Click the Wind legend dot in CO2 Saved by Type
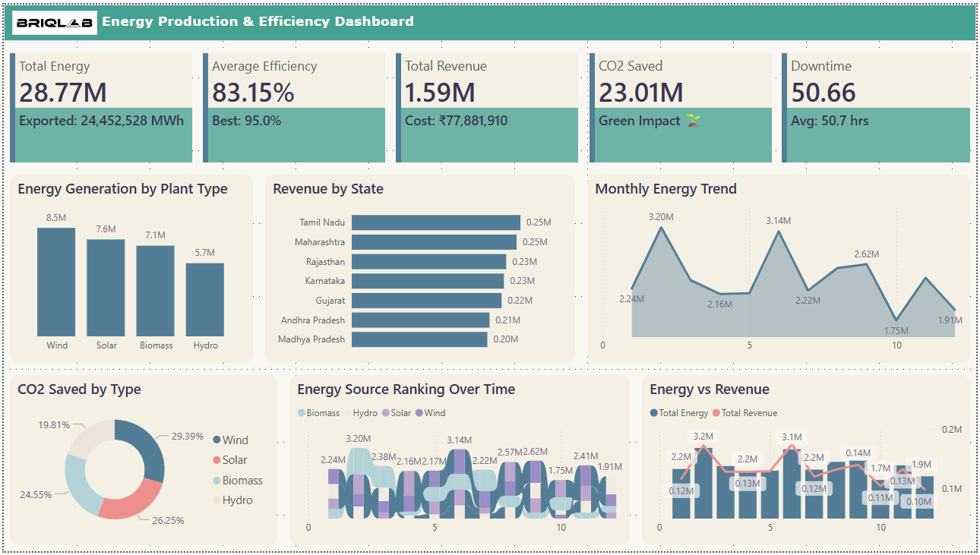This screenshot has width=980, height=555. pos(217,440)
